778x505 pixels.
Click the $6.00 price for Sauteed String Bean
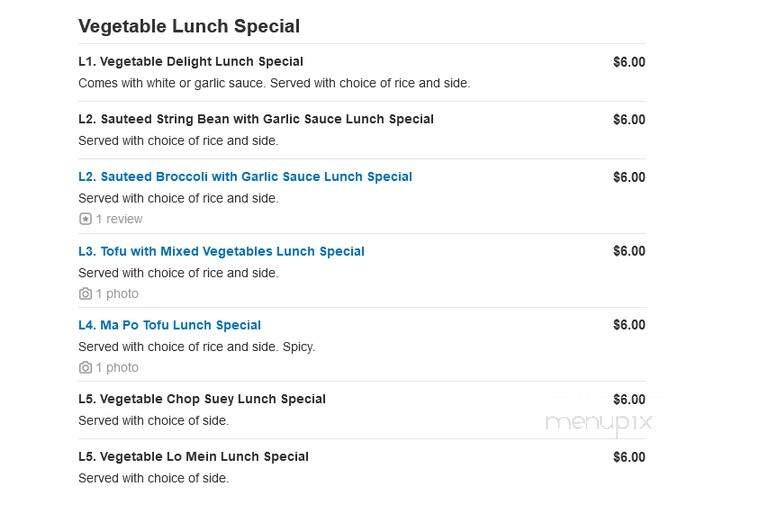[x=629, y=120]
